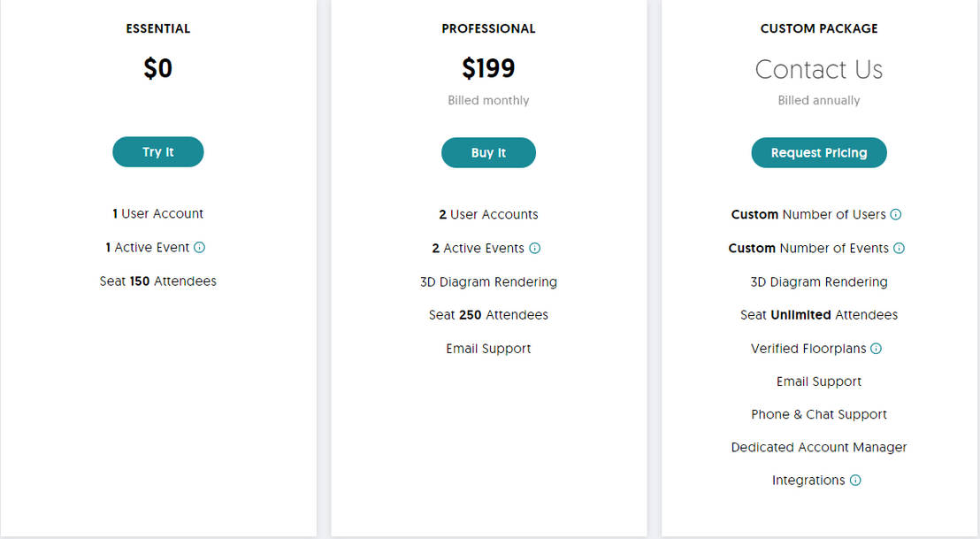Click the info icon next to 2 Active Events
980x539 pixels.
point(534,249)
